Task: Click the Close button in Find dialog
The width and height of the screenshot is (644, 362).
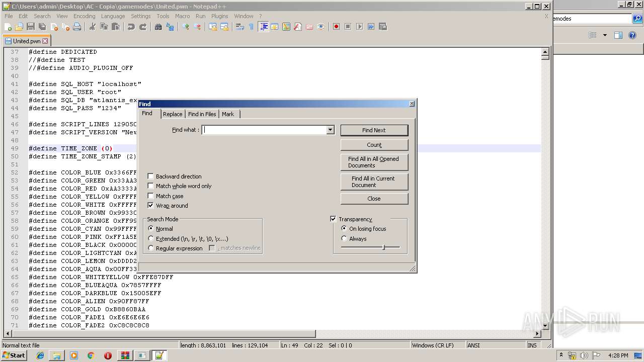Action: (374, 199)
